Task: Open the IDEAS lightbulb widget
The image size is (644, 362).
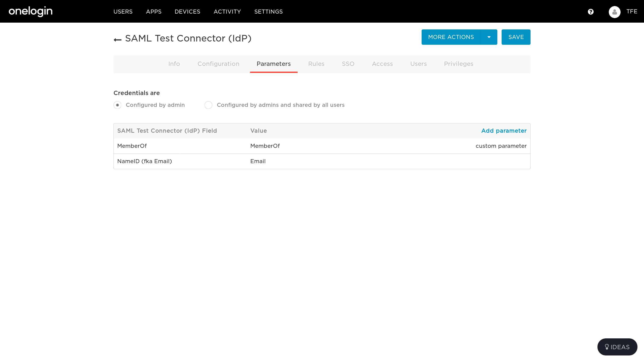Action: [617, 347]
